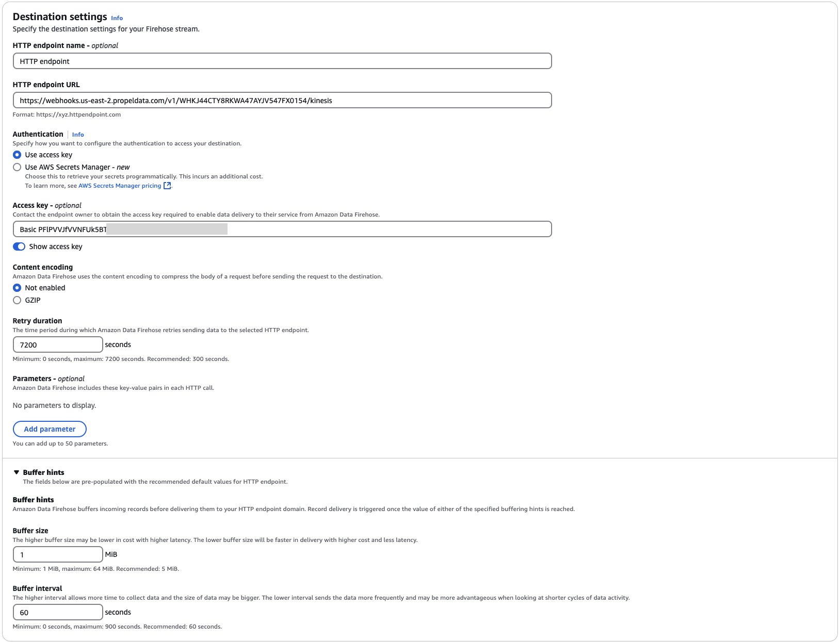
Task: Click the Buffer interval seconds field
Action: 57,612
